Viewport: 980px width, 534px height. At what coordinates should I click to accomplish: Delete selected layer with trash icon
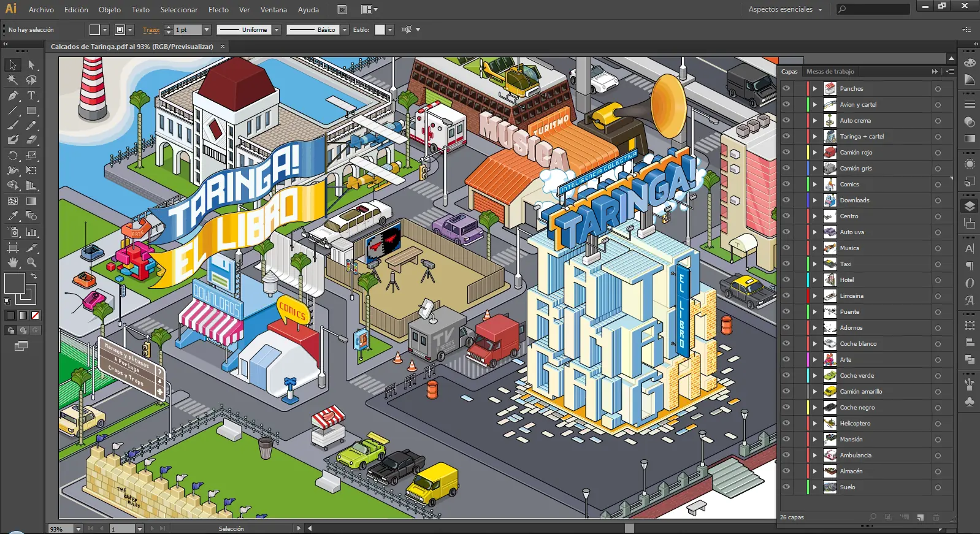pos(936,517)
